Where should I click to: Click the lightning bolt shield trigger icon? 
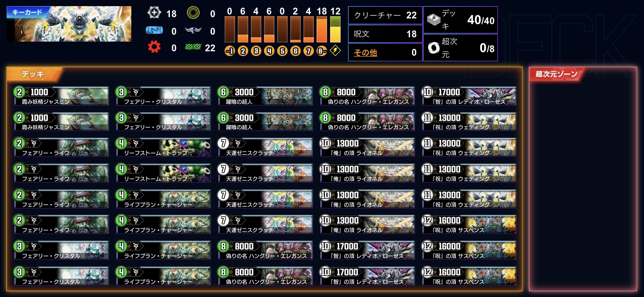[335, 51]
